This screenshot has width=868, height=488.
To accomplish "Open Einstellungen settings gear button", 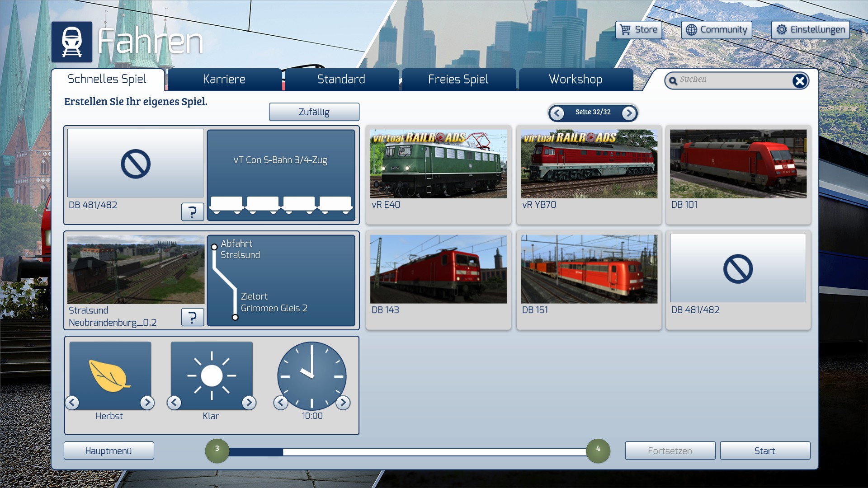I will pyautogui.click(x=810, y=30).
